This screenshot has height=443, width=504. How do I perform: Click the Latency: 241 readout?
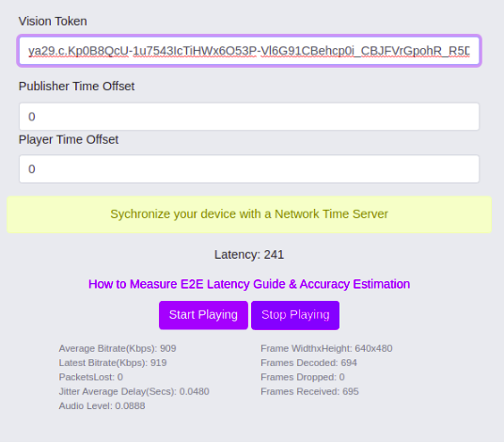point(249,255)
